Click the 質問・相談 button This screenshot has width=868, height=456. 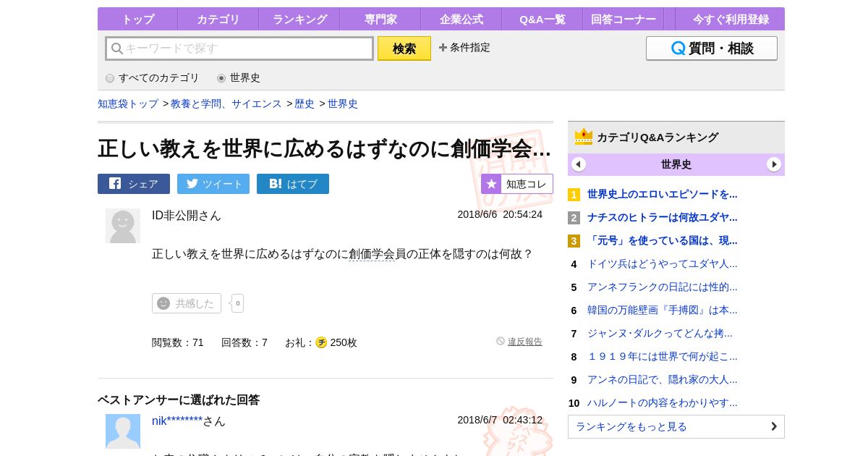(x=712, y=48)
